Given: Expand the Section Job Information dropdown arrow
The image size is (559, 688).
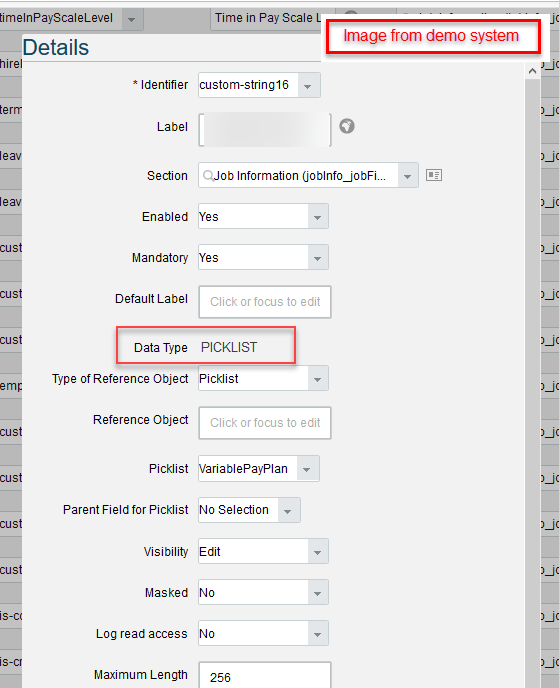Looking at the screenshot, I should pos(408,176).
